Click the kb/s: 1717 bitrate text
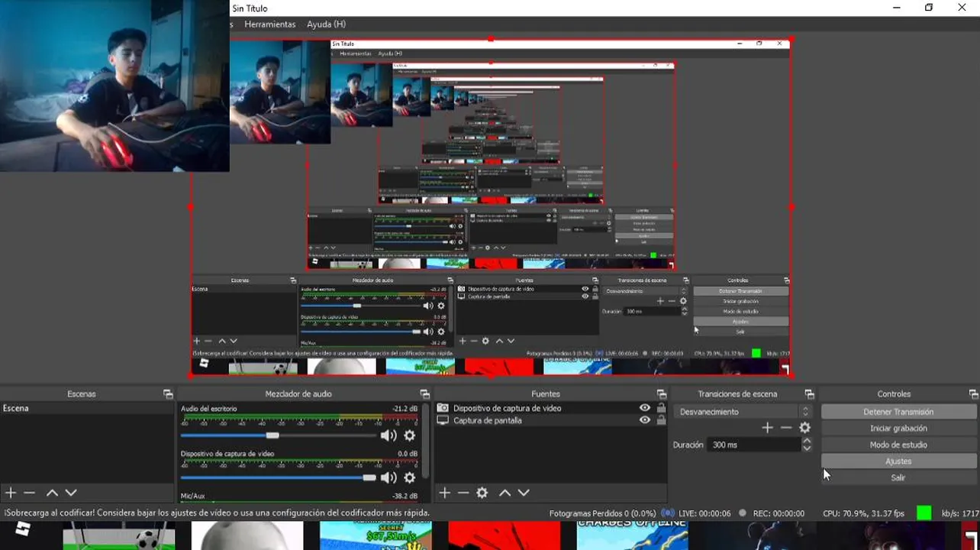Image resolution: width=980 pixels, height=550 pixels. pos(960,513)
